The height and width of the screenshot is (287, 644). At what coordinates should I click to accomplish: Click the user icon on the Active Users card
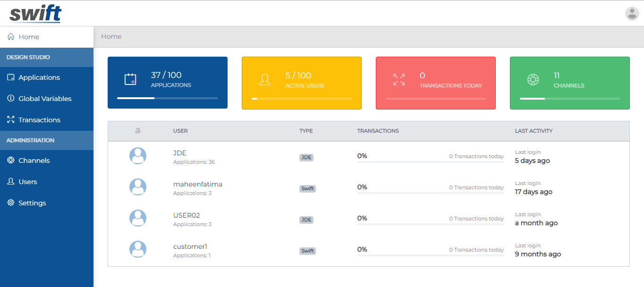tap(265, 79)
